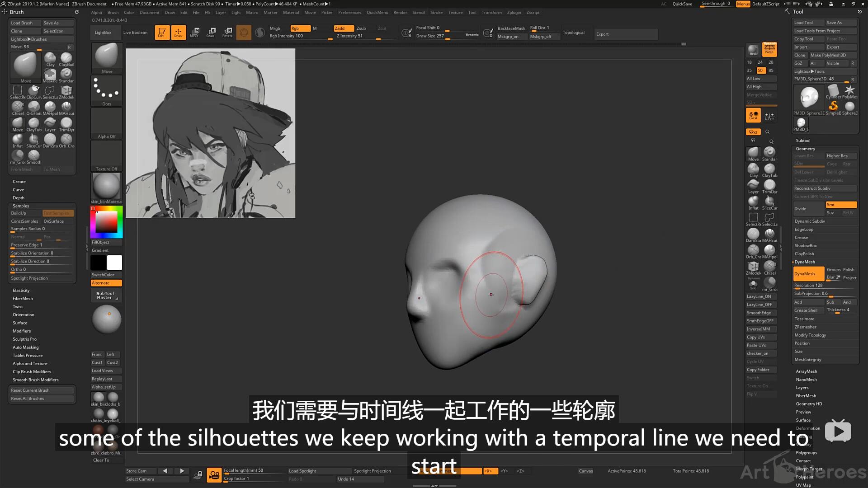Expand the Dynamic Subdiv subsection
This screenshot has height=488, width=868.
pos(810,221)
